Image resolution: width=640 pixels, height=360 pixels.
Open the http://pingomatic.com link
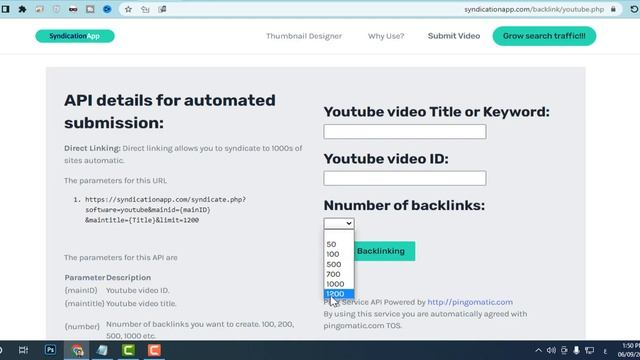point(470,302)
